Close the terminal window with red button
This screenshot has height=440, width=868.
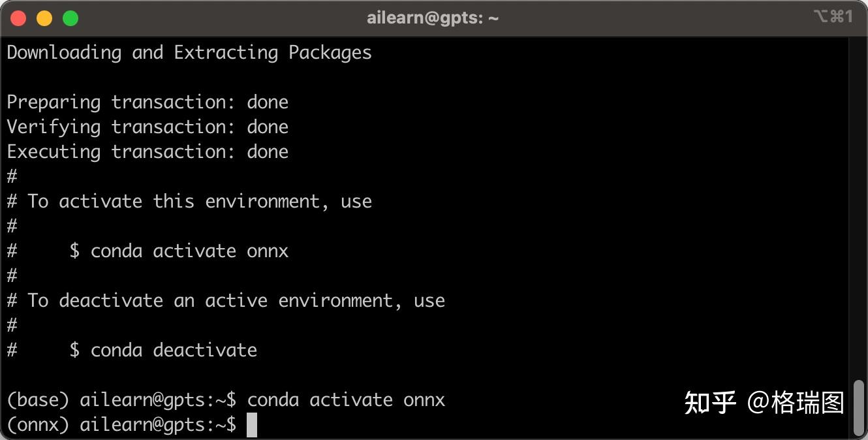point(18,18)
